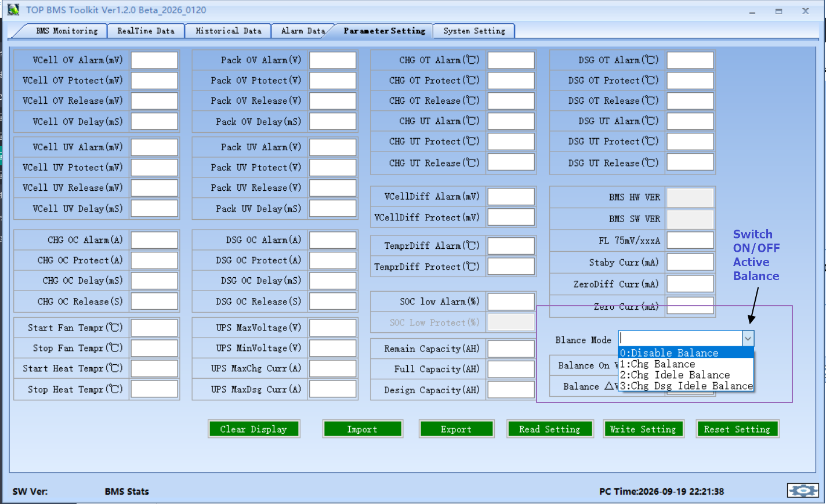Focus the UPS MaxVoltage(V) field

coord(333,328)
